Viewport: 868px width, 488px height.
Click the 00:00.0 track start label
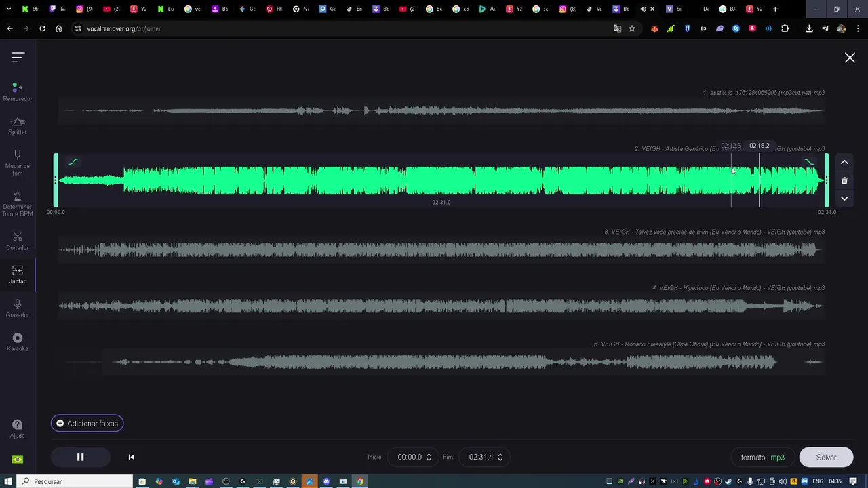tap(56, 212)
